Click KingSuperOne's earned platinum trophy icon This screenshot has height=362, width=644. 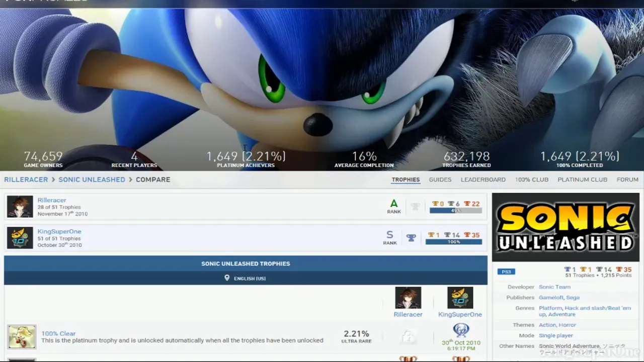click(461, 330)
